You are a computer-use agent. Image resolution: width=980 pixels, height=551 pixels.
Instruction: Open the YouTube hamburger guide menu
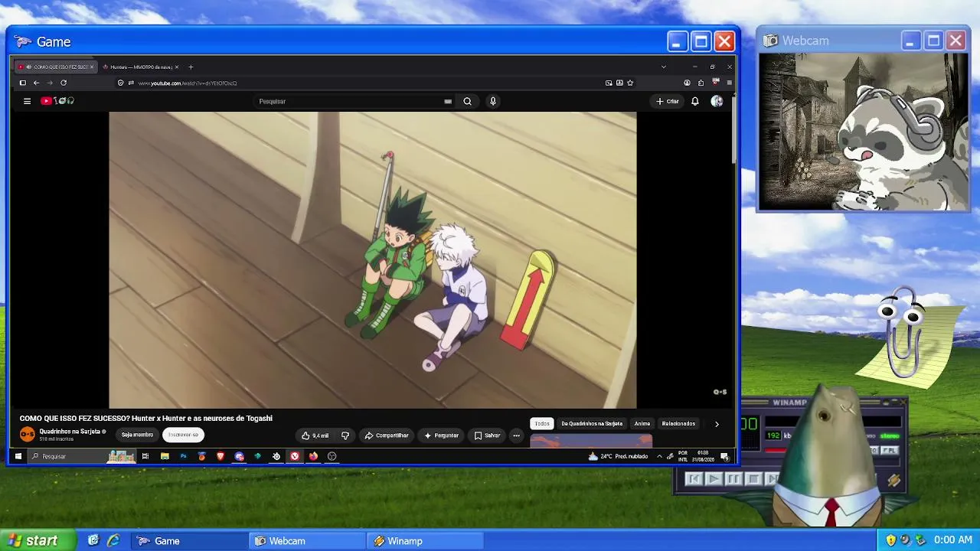coord(27,101)
